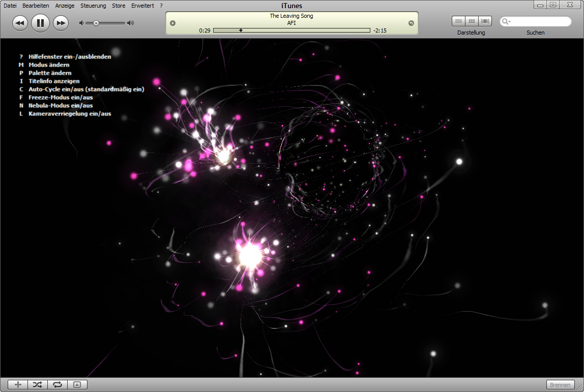This screenshot has width=584, height=392.
Task: Open the Store menu
Action: (x=119, y=6)
